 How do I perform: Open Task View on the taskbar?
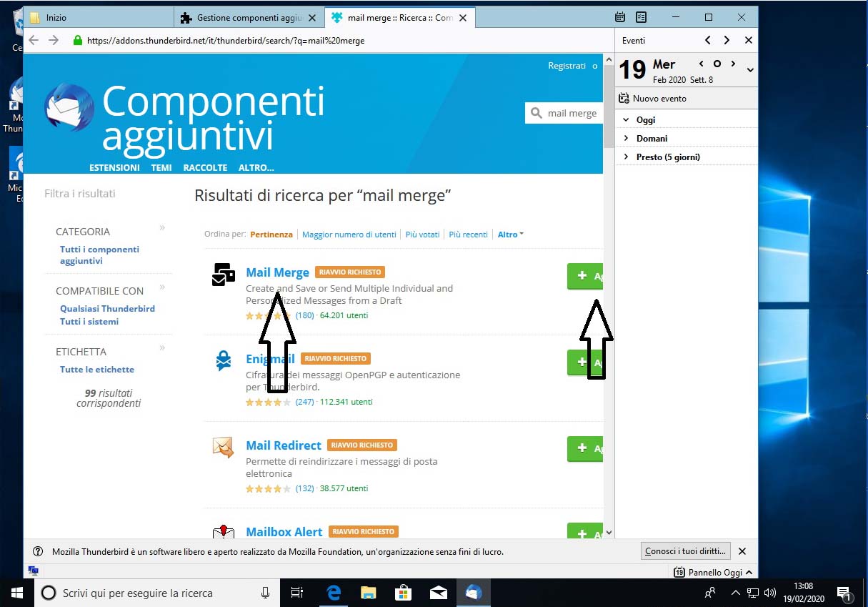[297, 593]
